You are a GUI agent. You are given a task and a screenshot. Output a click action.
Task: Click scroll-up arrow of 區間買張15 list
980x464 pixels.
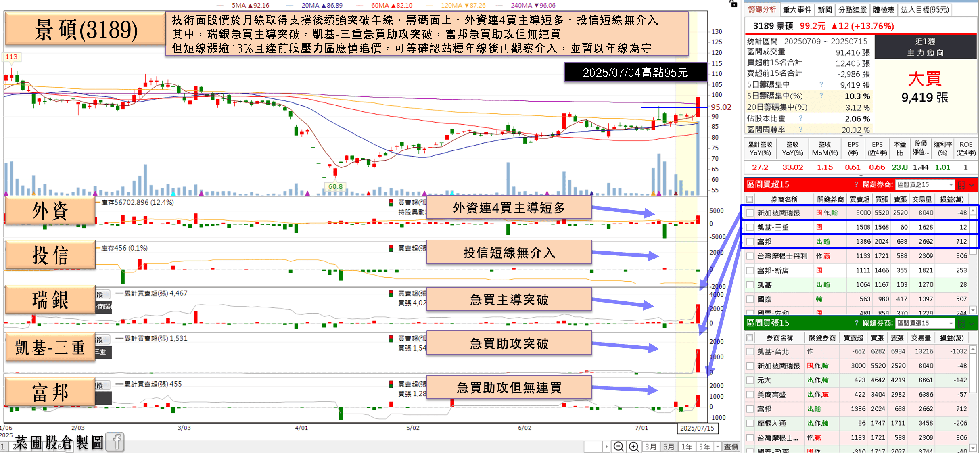pos(973,350)
